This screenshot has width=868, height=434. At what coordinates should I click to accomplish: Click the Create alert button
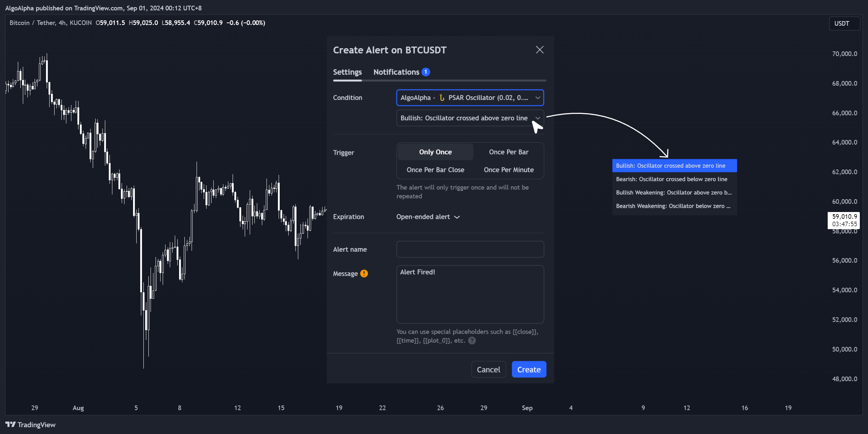pos(529,369)
